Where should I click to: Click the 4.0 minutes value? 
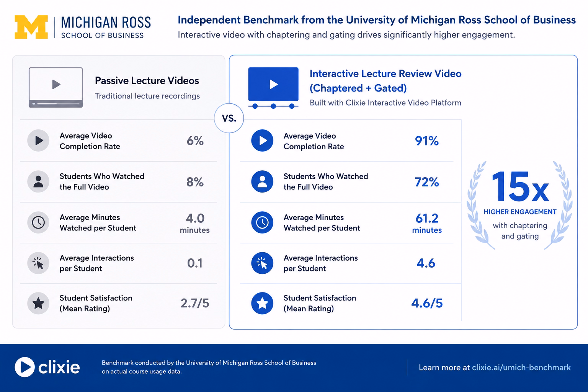pos(195,223)
